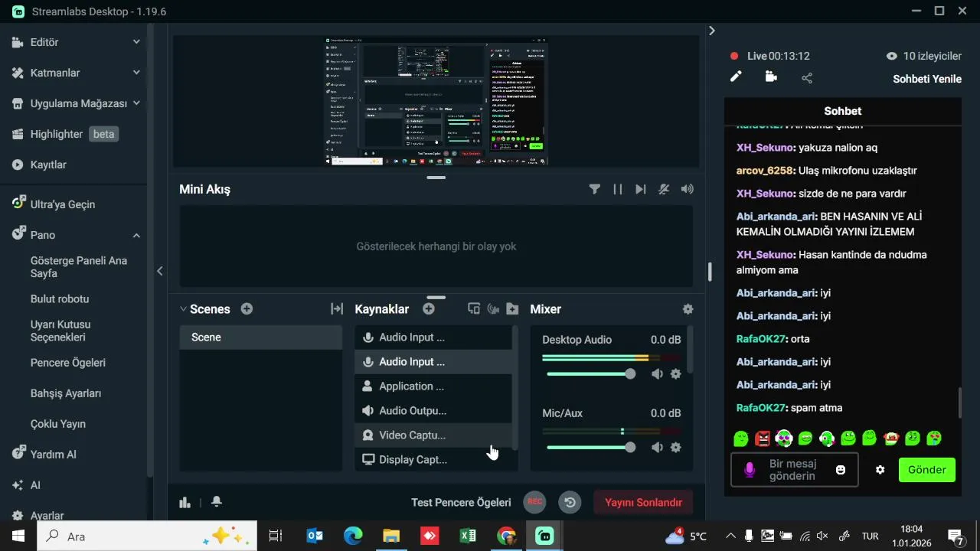The height and width of the screenshot is (551, 980).
Task: Click Yayını Sonlandır to end stream
Action: [x=643, y=502]
